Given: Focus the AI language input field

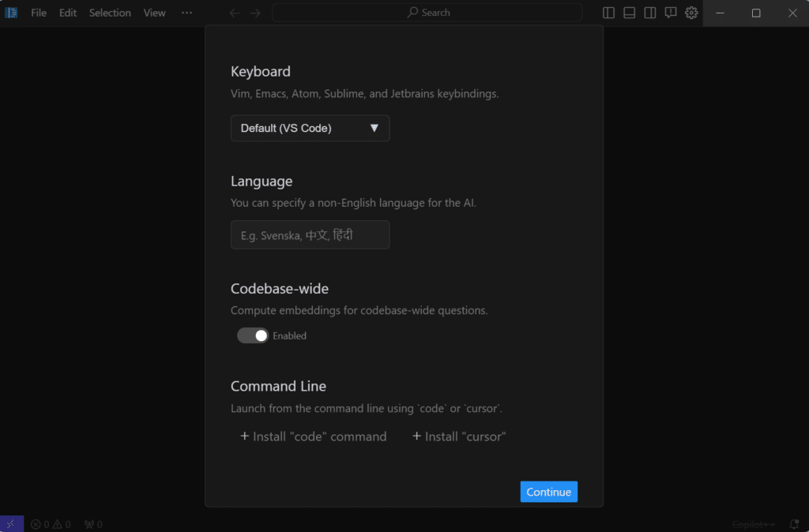Looking at the screenshot, I should click(310, 235).
